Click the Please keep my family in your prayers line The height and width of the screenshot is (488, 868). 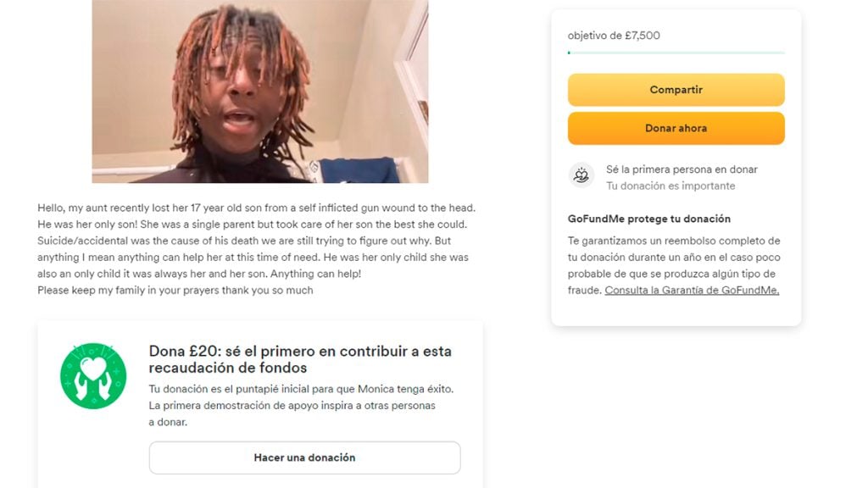(175, 290)
